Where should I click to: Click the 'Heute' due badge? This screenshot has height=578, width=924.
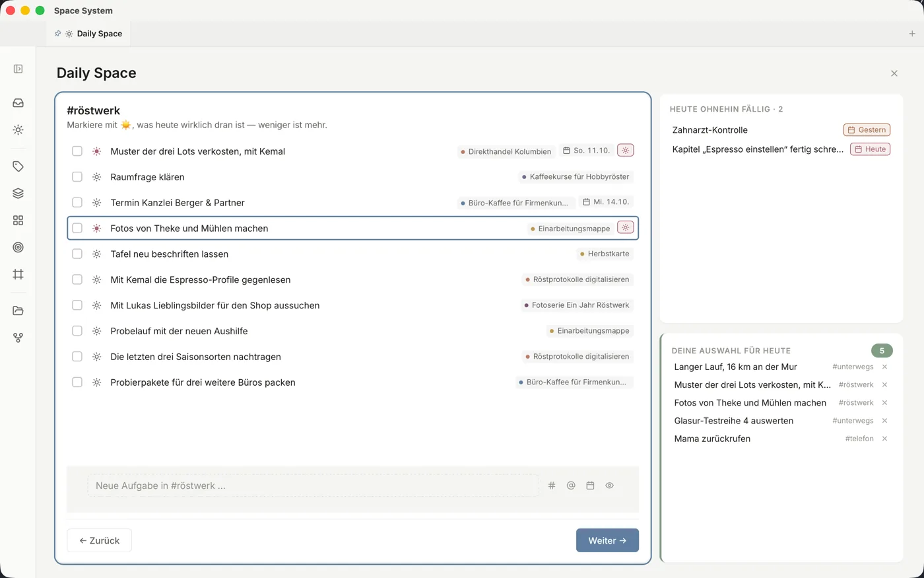(871, 149)
